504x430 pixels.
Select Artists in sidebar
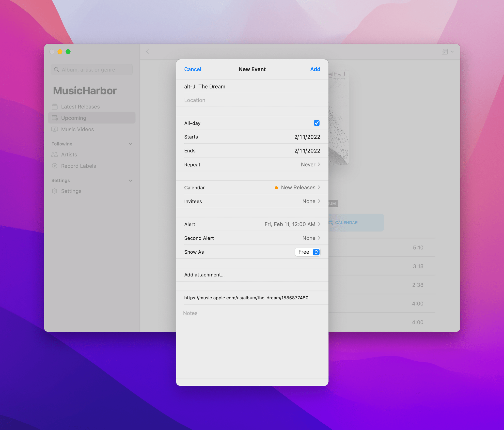click(92, 154)
